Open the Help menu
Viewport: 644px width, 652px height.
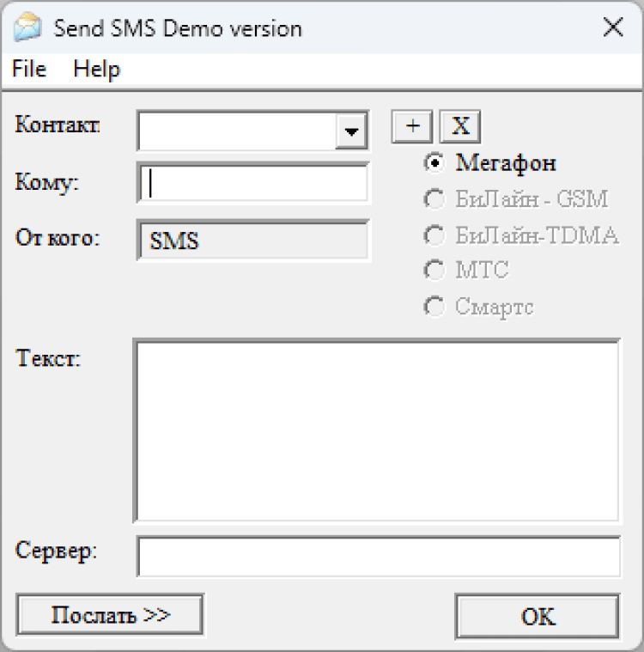[x=96, y=70]
